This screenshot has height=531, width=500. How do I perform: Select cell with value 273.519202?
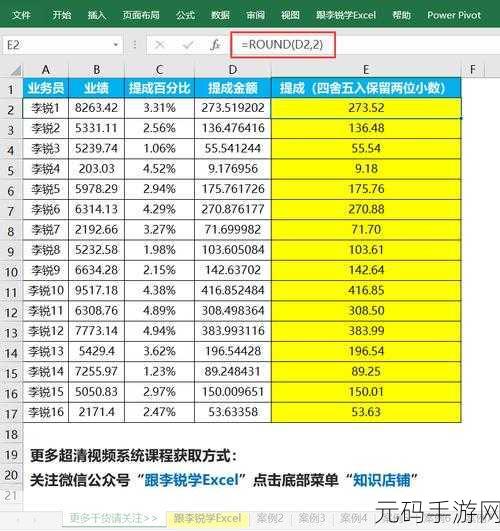coord(233,108)
